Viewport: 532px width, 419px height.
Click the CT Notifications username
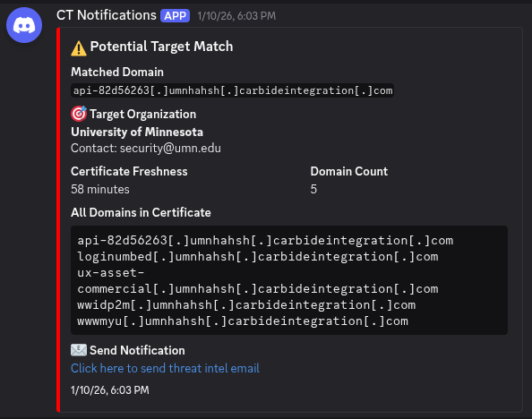107,15
